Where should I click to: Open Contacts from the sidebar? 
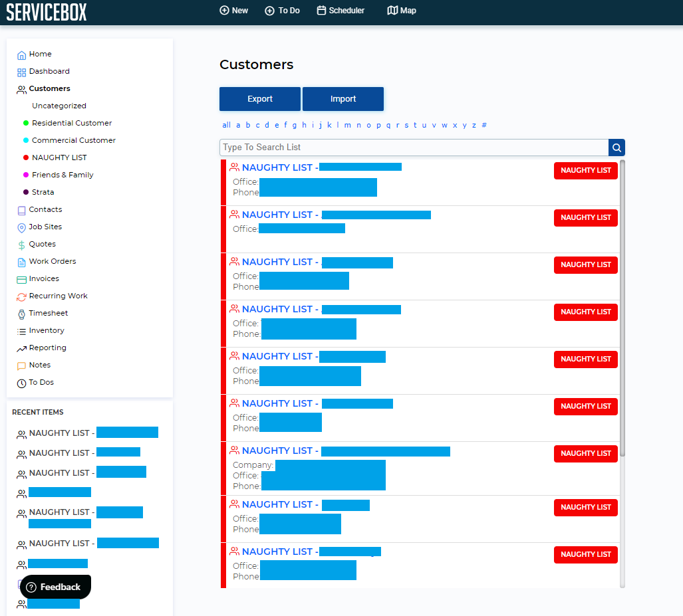point(45,209)
